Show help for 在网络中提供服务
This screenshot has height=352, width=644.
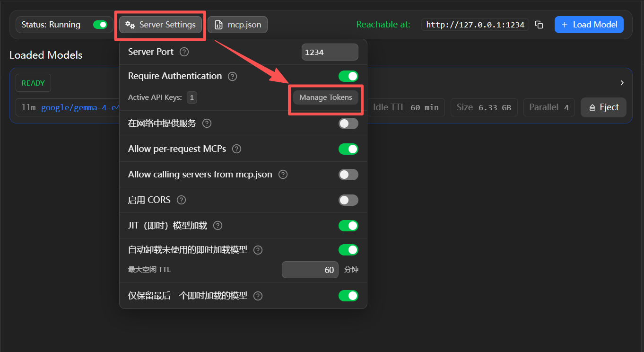click(207, 123)
